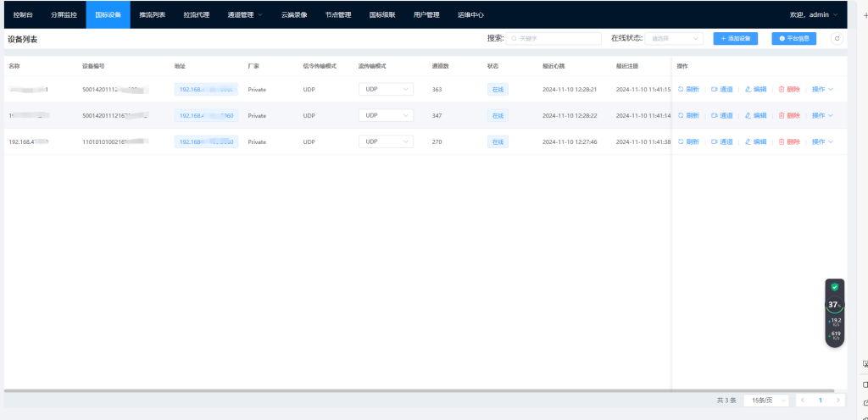Open 通道 channel icon in second device row
This screenshot has height=420, width=868.
[x=715, y=116]
